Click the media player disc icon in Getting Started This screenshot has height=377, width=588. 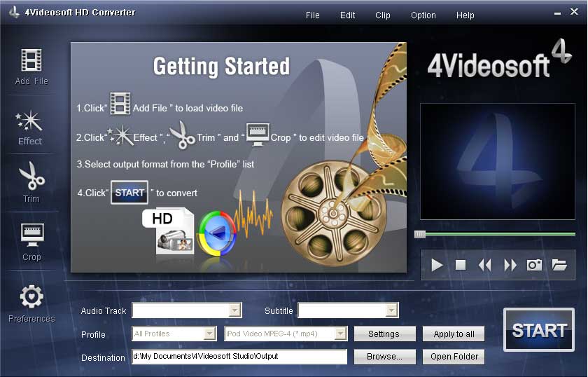[x=218, y=233]
